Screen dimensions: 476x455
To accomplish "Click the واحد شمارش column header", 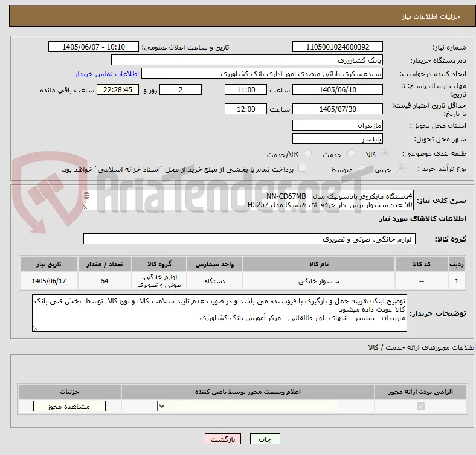I will (x=214, y=264).
